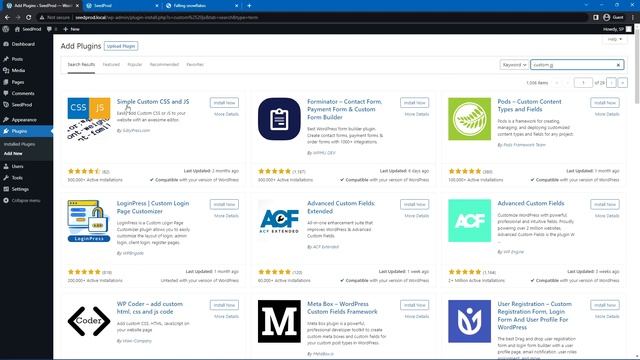The width and height of the screenshot is (640, 360).
Task: Open ACF Extended plugin icon
Action: pyautogui.click(x=279, y=220)
